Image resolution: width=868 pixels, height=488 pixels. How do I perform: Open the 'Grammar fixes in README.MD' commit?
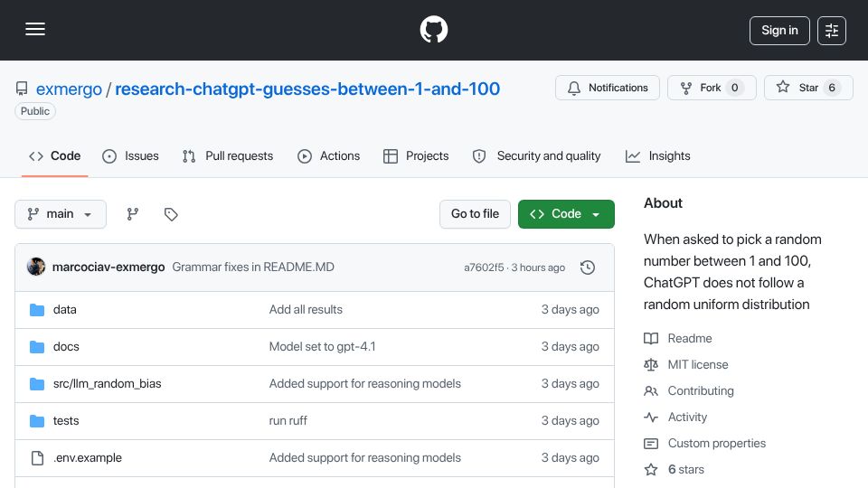click(x=253, y=267)
